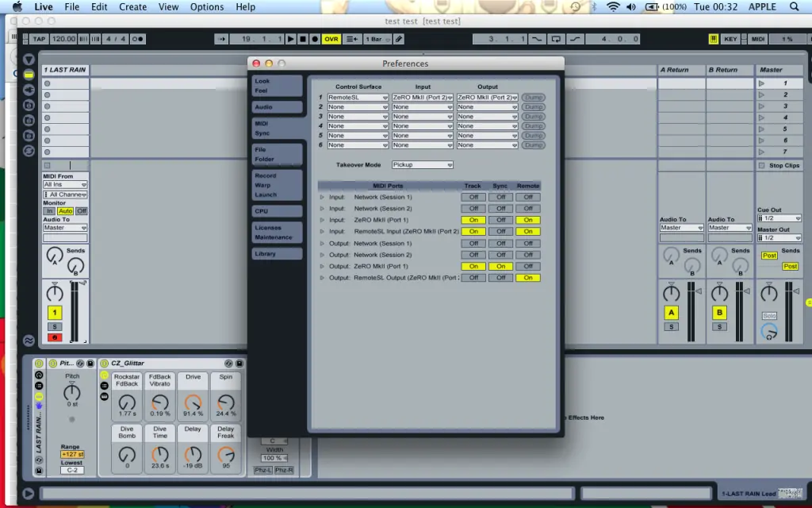This screenshot has width=812, height=508.
Task: Toggle the B Return track activator
Action: 719,313
